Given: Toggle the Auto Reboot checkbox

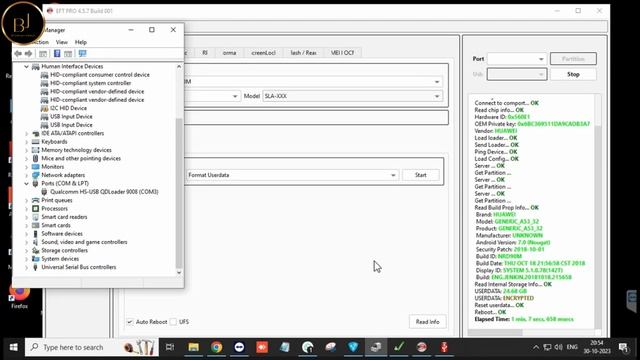Looking at the screenshot, I should (x=130, y=322).
